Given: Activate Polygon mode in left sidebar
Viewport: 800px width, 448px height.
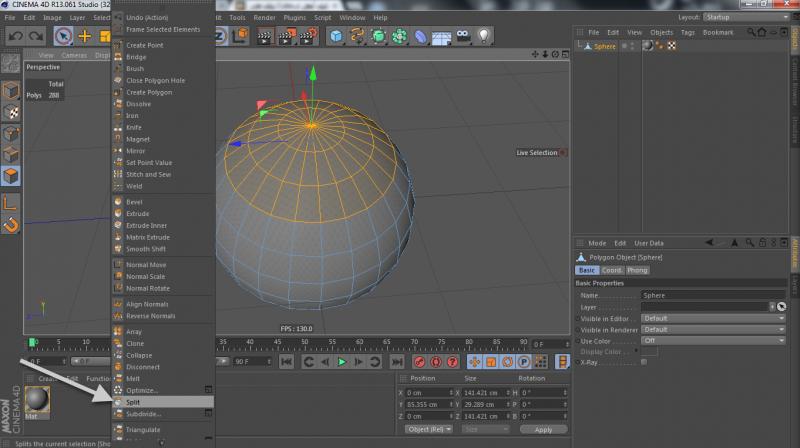Looking at the screenshot, I should click(x=10, y=177).
